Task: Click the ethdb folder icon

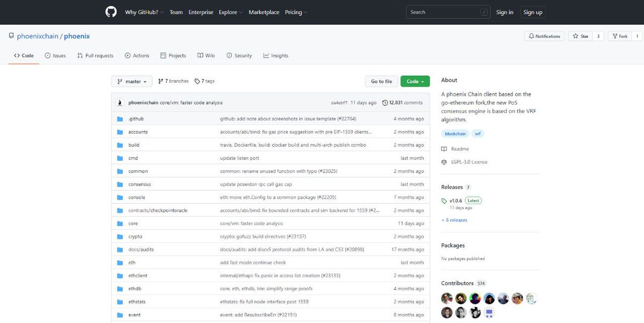Action: click(x=120, y=289)
